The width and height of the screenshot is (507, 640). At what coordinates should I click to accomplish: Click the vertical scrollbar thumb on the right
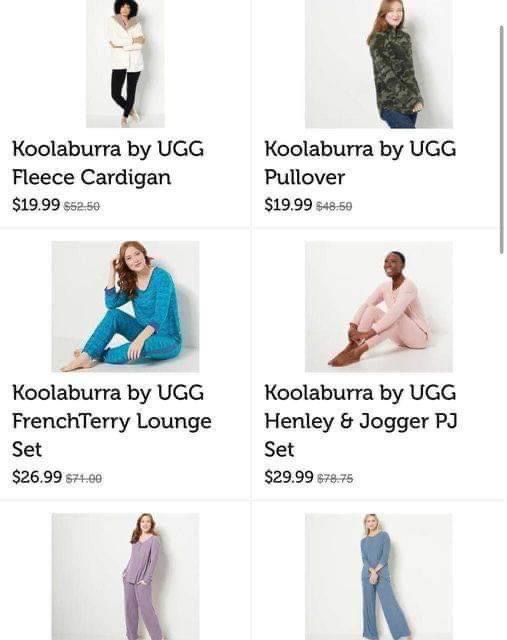[502, 140]
